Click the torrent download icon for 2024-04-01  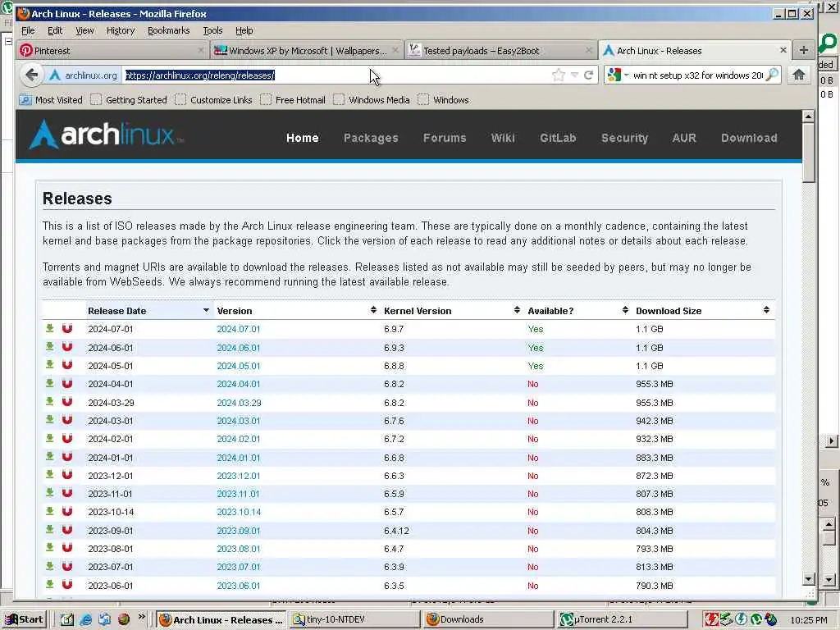click(x=50, y=383)
